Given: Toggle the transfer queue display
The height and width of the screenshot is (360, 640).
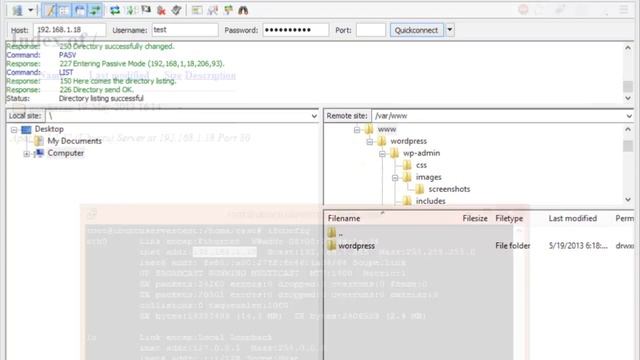Looking at the screenshot, I should (x=95, y=10).
